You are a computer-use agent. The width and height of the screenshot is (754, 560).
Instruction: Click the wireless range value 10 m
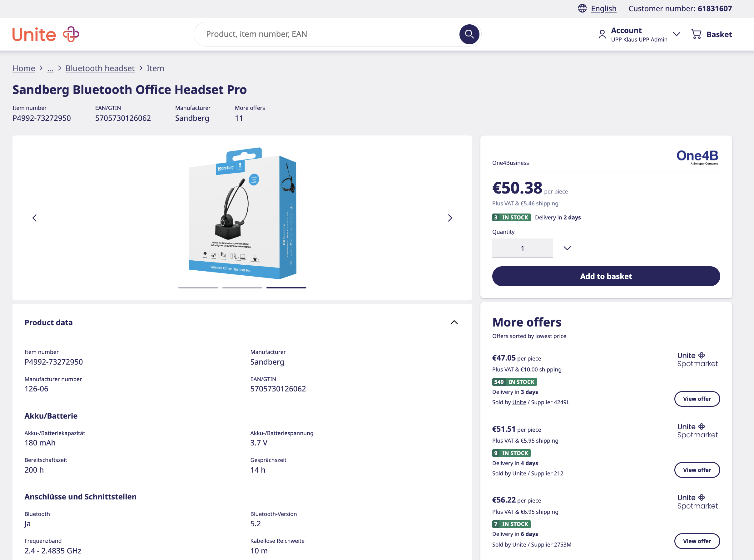[259, 551]
